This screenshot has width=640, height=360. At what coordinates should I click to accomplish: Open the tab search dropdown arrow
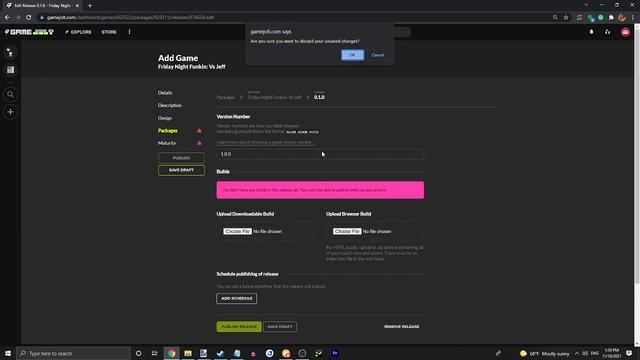(x=586, y=5)
